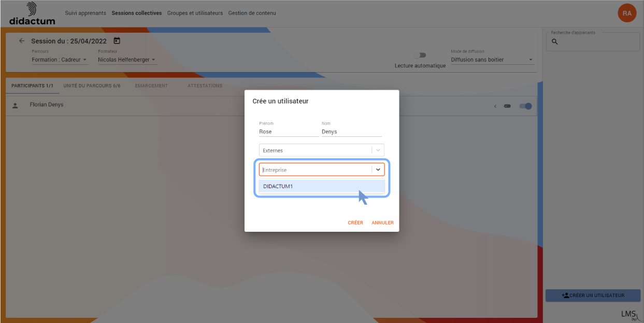This screenshot has height=323, width=644.
Task: Open the Parcours Formation : Cadreur dropdown
Action: 60,60
